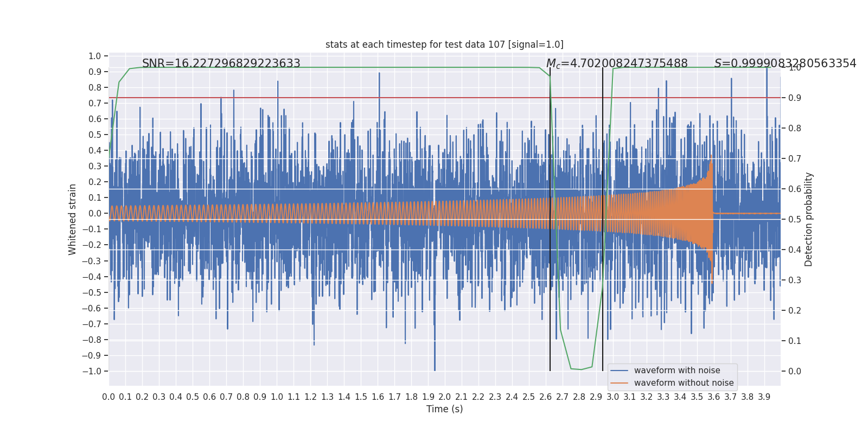Screen dimensions: 868x434
Task: Click the −1.0 tick on Whitened strain axis
Action: coord(92,372)
